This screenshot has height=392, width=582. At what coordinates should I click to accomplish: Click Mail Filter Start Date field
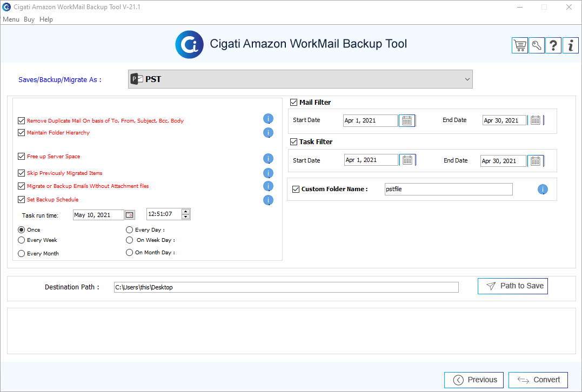tap(370, 120)
